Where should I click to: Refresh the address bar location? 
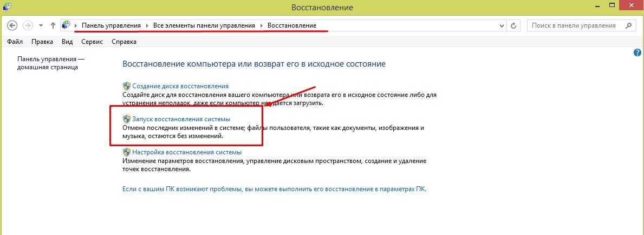(x=513, y=25)
